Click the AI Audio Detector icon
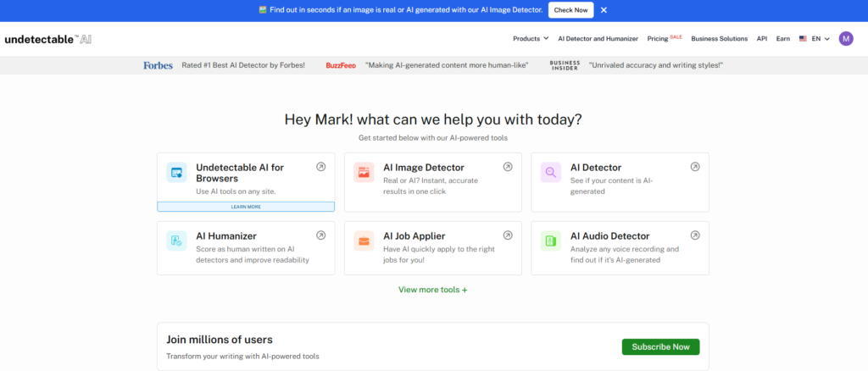 click(551, 241)
